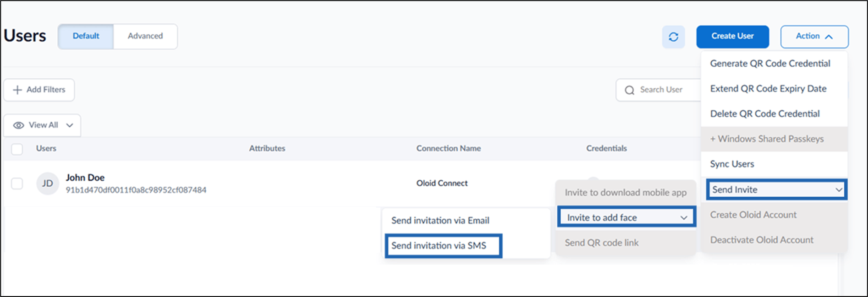This screenshot has width=868, height=297.
Task: Click the eye icon in View All
Action: [18, 125]
